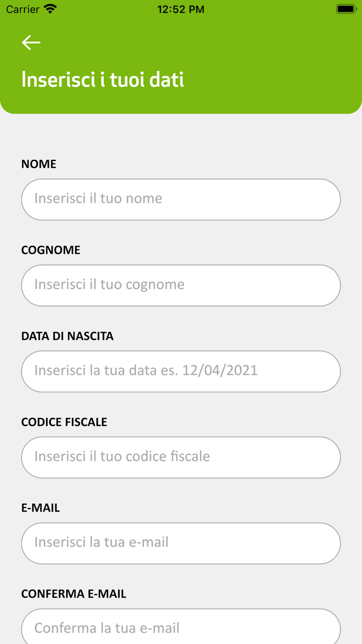Click the COGNOME field label
The width and height of the screenshot is (362, 644).
point(51,250)
